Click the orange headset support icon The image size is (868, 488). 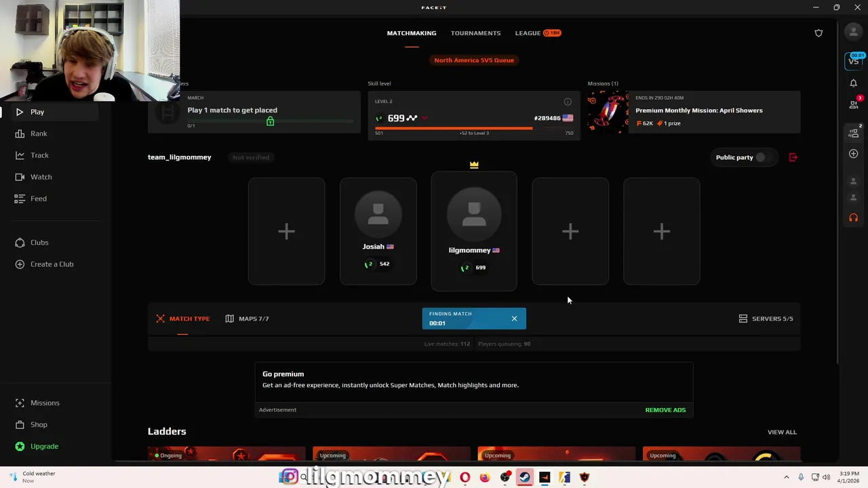(853, 218)
